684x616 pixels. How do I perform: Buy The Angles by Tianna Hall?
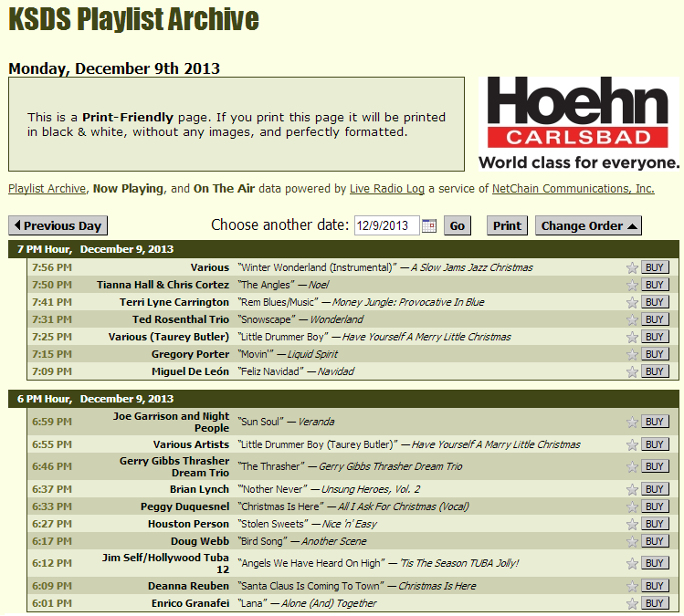[x=655, y=285]
